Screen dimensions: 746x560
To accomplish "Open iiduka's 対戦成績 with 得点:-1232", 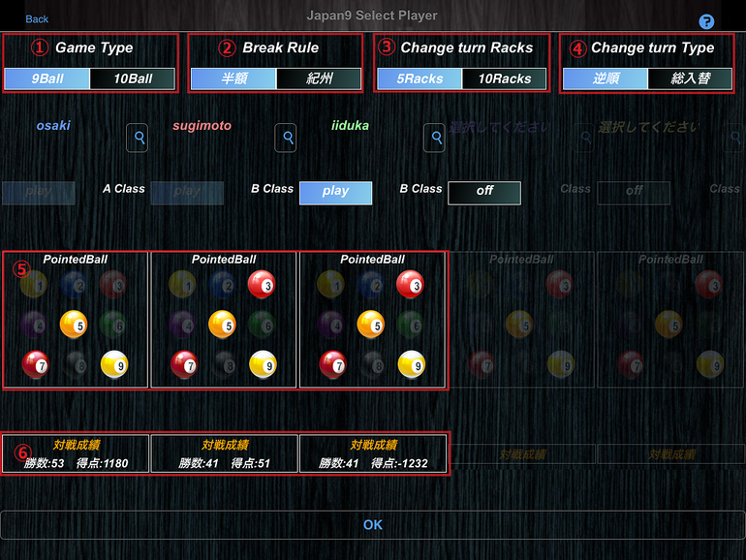I will (373, 453).
